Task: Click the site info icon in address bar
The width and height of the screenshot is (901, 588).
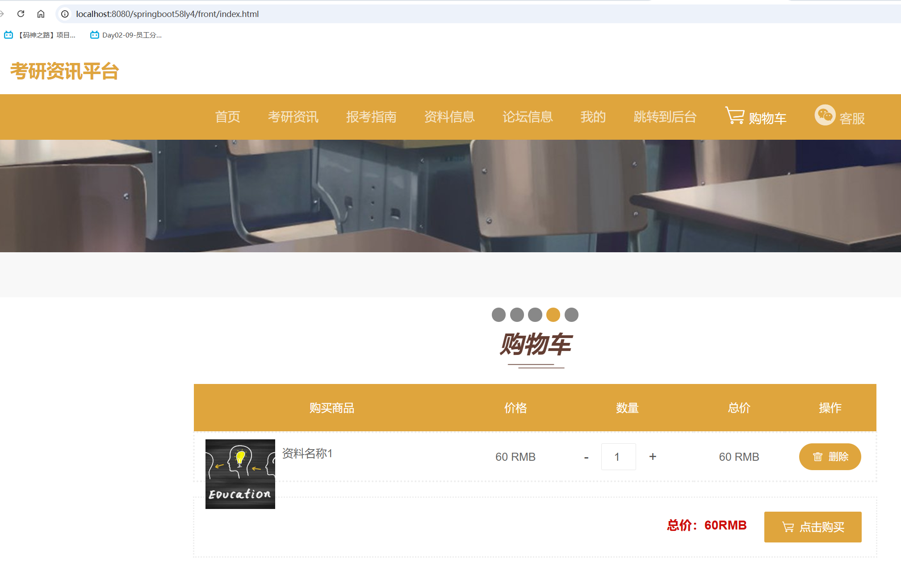Action: coord(65,14)
